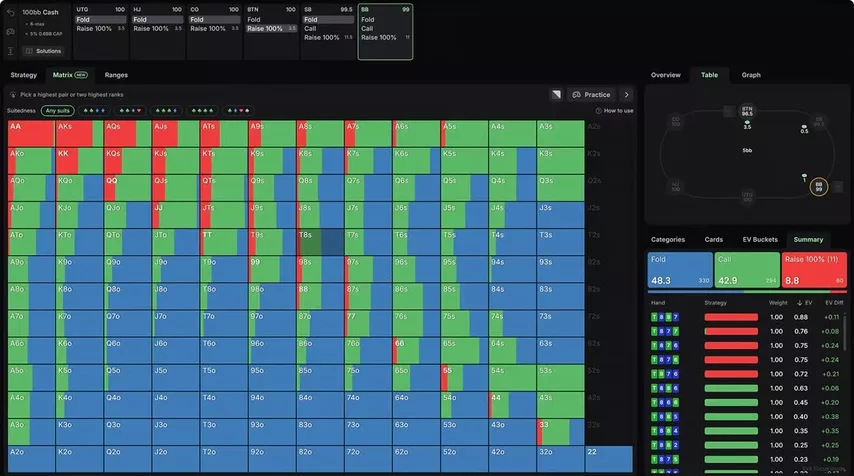Switch to the Ranges tab

click(x=116, y=75)
